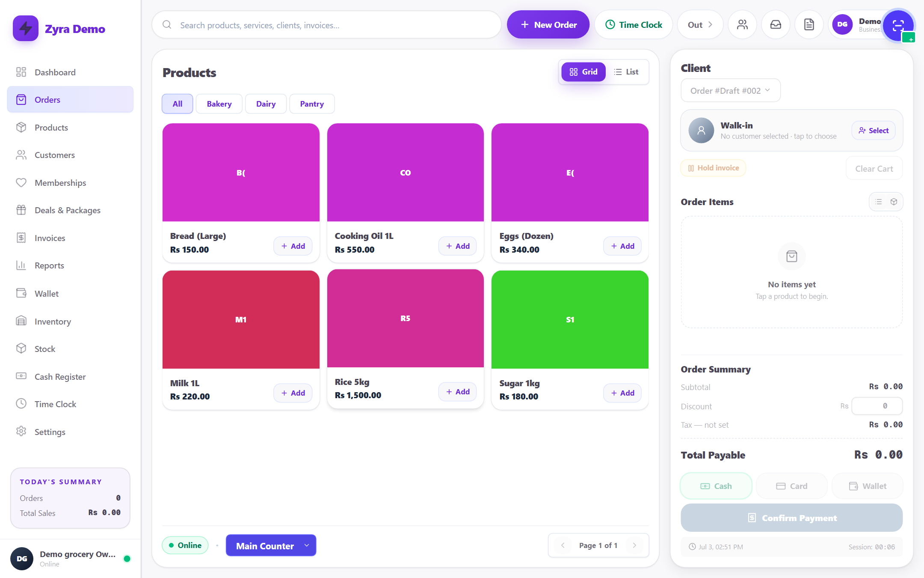924x578 pixels.
Task: Click Hold invoice button
Action: click(713, 168)
